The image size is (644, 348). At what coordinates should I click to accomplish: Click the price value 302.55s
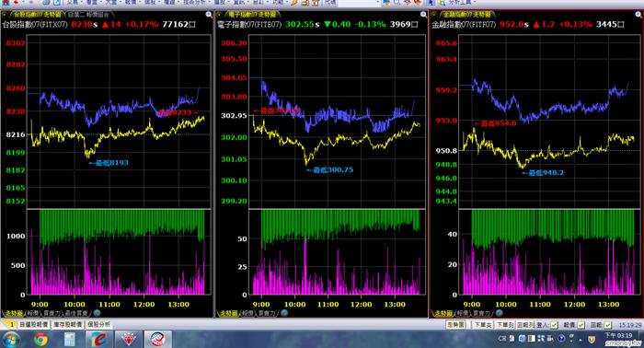302,24
